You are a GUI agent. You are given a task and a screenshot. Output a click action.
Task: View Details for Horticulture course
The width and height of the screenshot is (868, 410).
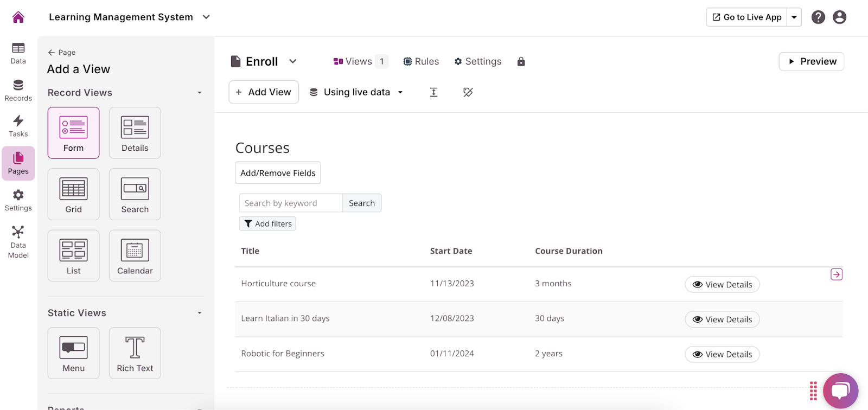722,285
